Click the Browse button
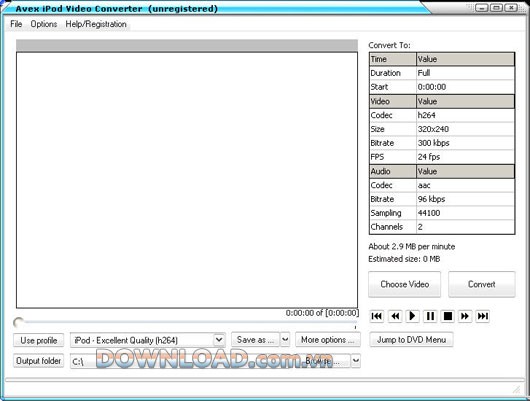The height and width of the screenshot is (401, 530). pos(323,361)
